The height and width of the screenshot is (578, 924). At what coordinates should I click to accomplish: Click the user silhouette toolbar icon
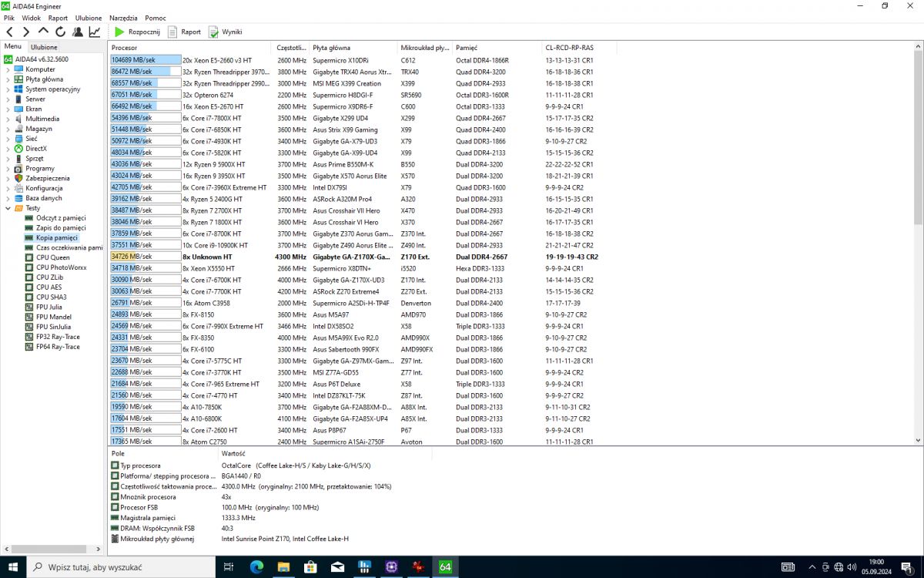(x=77, y=32)
